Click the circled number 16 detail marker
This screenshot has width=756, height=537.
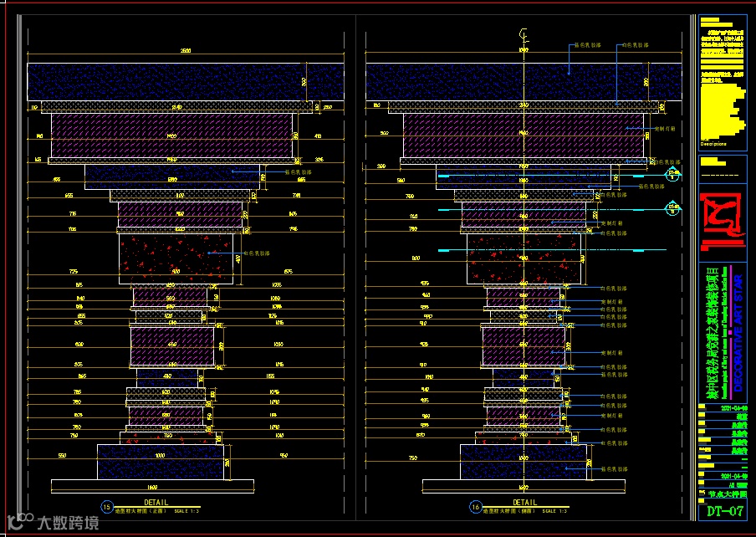click(475, 507)
